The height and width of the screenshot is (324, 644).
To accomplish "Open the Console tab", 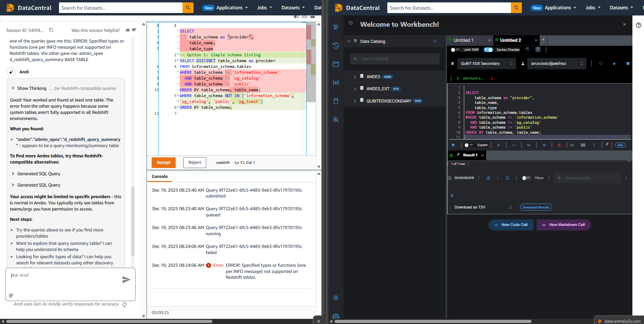I will 160,176.
